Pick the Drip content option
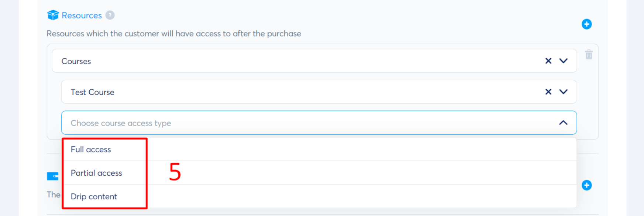Image resolution: width=644 pixels, height=216 pixels. tap(94, 197)
